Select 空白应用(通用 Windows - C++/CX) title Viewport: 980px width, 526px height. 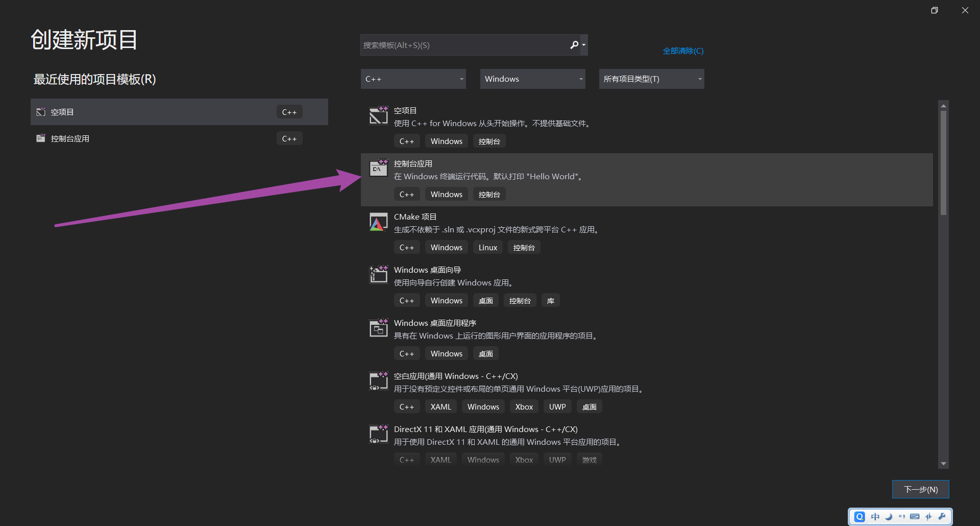click(x=456, y=376)
